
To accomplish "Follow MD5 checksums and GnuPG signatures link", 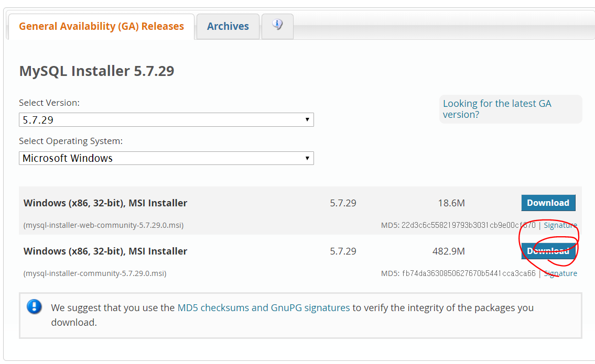I will (x=264, y=307).
